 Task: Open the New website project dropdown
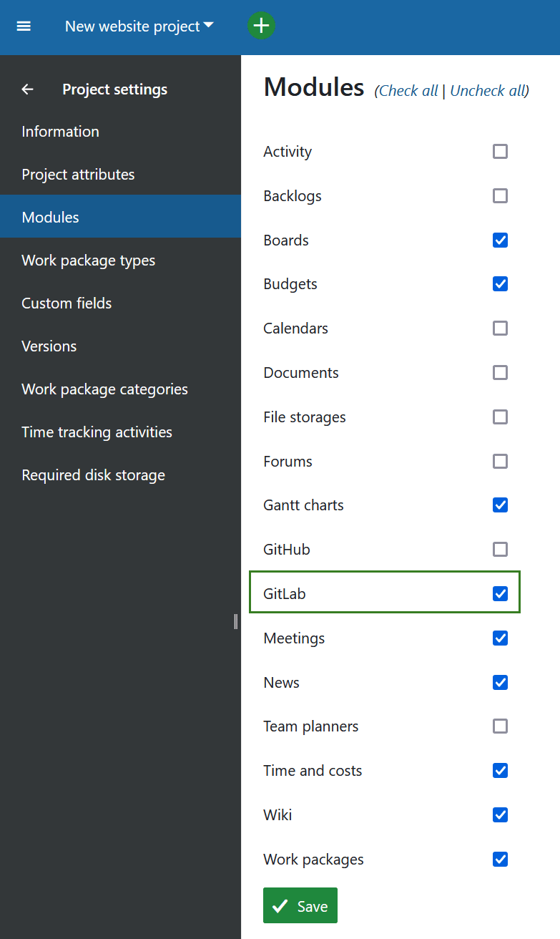[138, 26]
